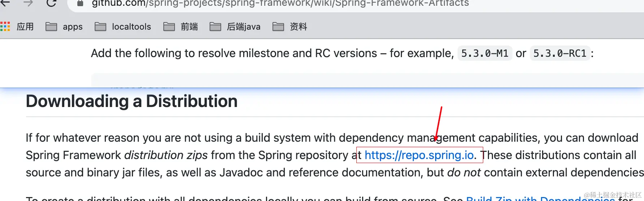The width and height of the screenshot is (644, 201).
Task: Click the localtools bookmark folder icon
Action: point(100,26)
